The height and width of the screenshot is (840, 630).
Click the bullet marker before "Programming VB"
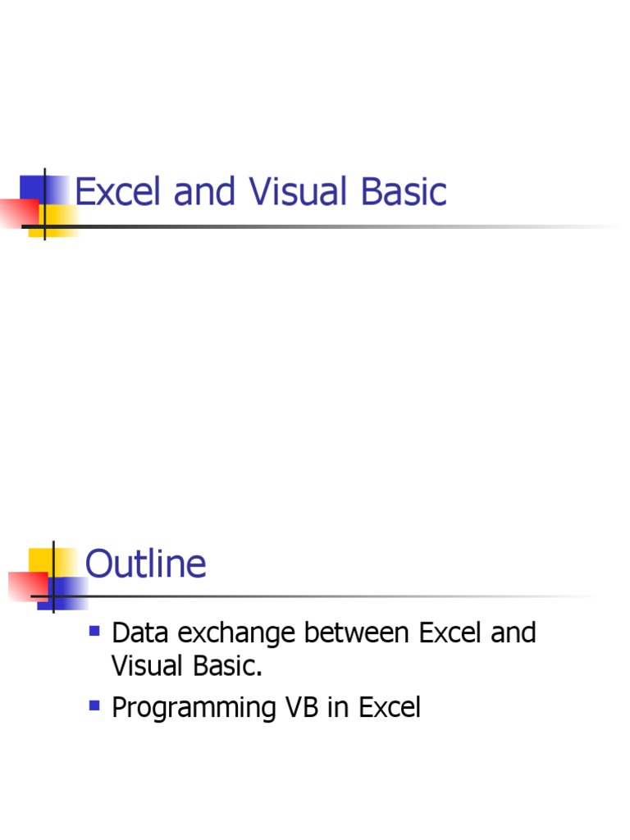(x=94, y=705)
